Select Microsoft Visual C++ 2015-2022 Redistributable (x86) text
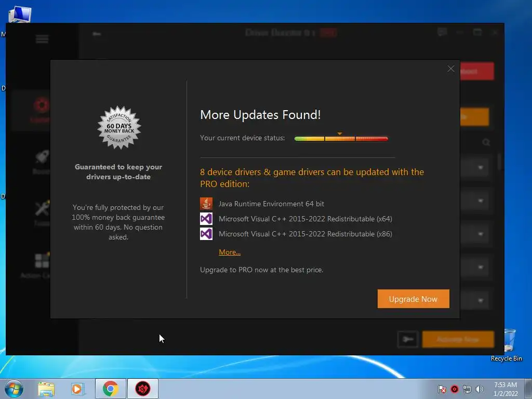The image size is (532, 399). [305, 234]
